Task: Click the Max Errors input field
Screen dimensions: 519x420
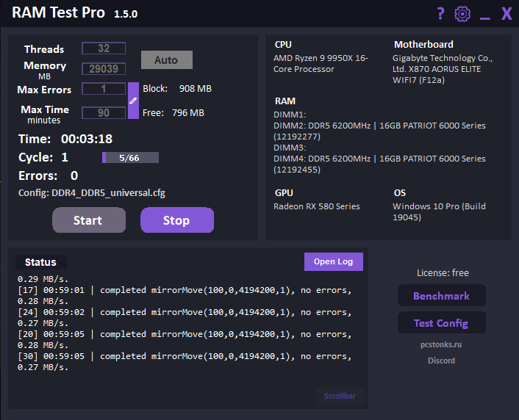Action: [x=104, y=89]
